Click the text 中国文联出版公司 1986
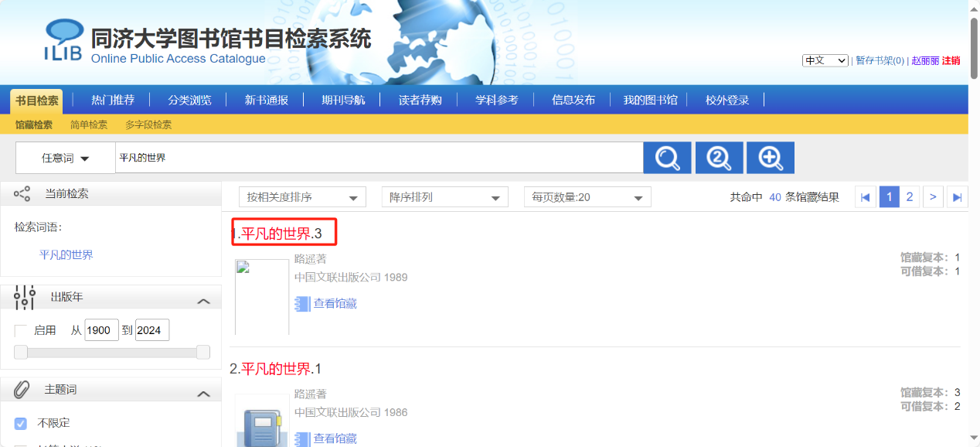Image resolution: width=980 pixels, height=447 pixels. tap(351, 412)
